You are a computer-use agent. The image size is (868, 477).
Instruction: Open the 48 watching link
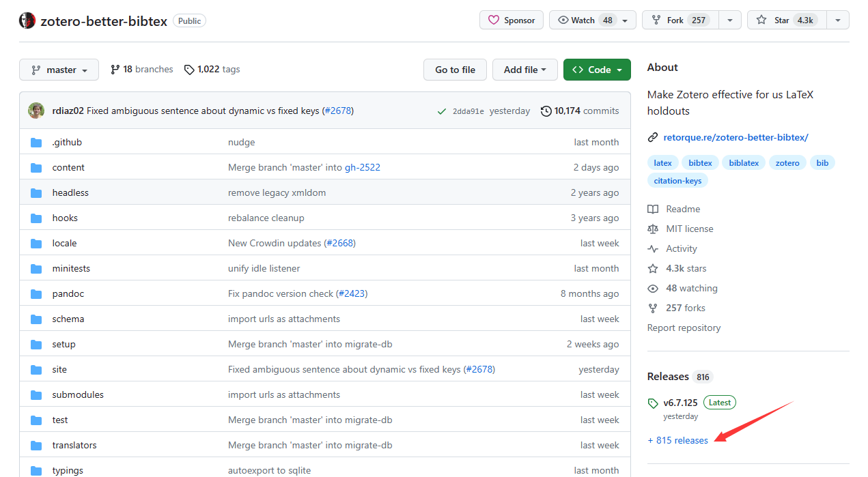(692, 289)
